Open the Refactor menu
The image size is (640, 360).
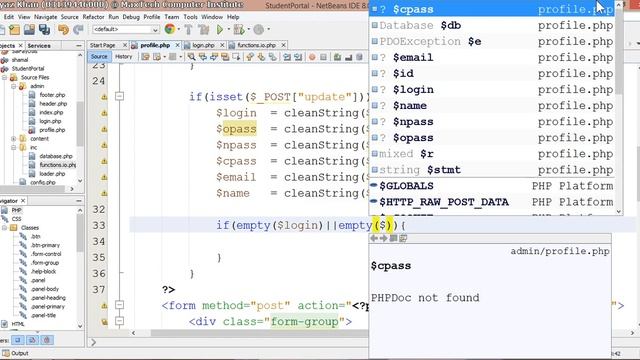point(93,17)
